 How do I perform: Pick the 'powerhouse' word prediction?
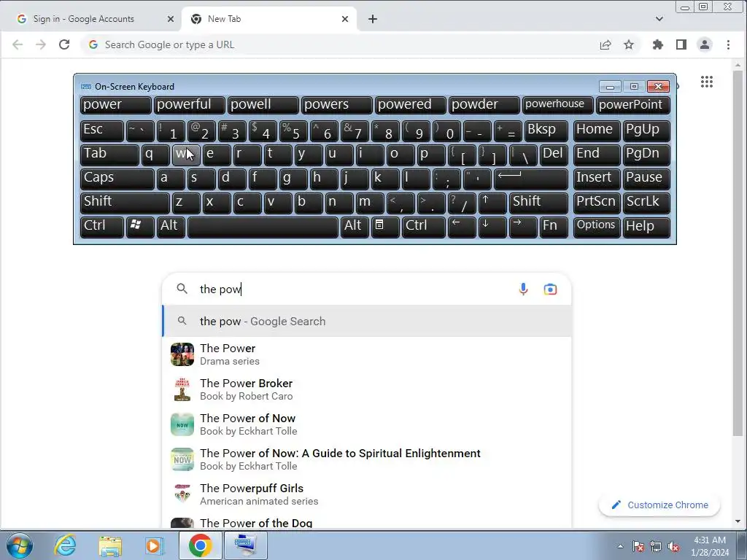click(557, 105)
